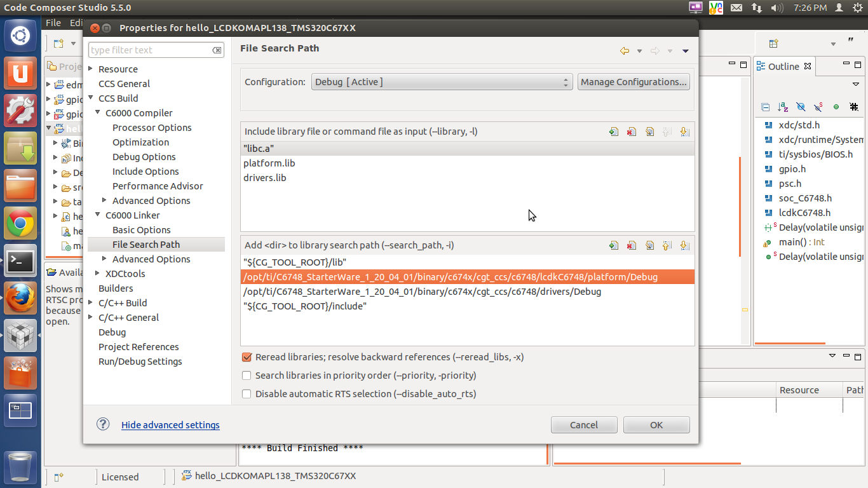
Task: Select the drivers/Debug search path entry
Action: 468,292
